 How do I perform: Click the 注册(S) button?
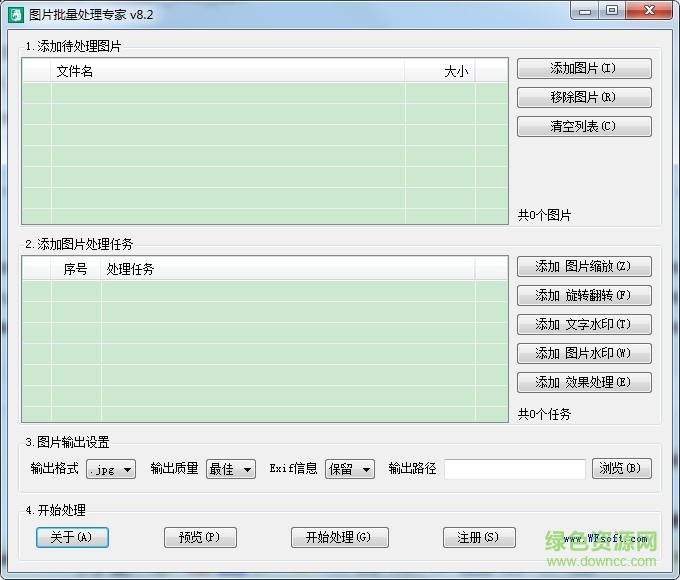479,537
